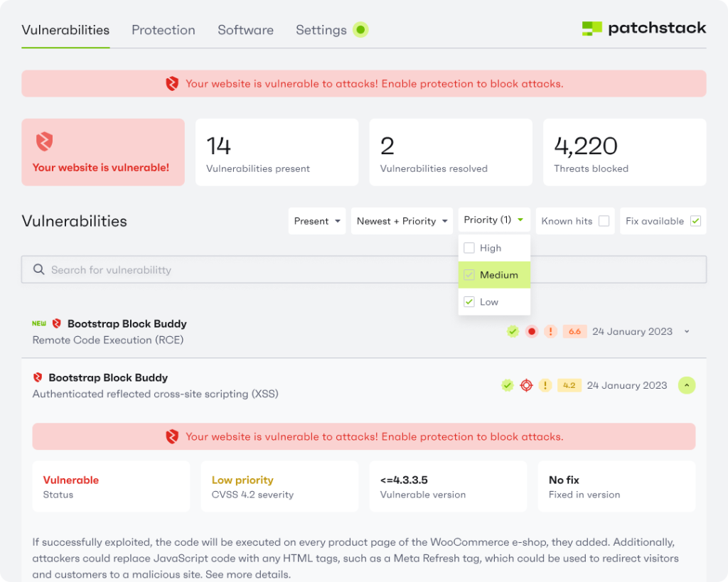Click the NEW badge on Bootstrap Block Buddy
Screen dimensions: 728x582
pos(39,323)
